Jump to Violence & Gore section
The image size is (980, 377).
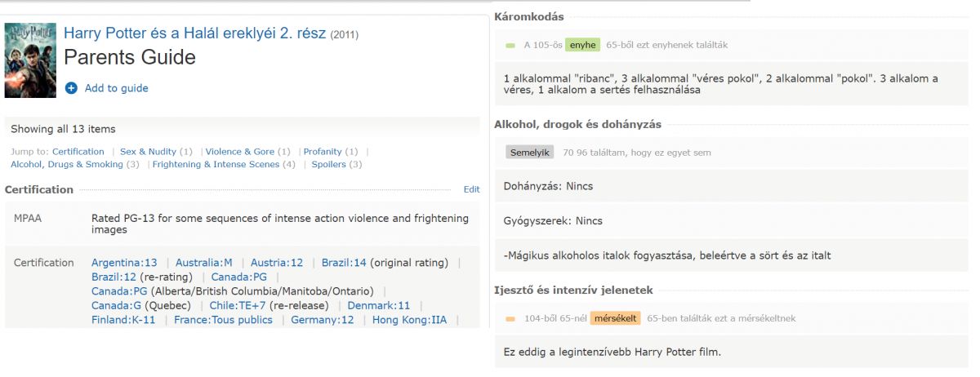[x=239, y=152]
